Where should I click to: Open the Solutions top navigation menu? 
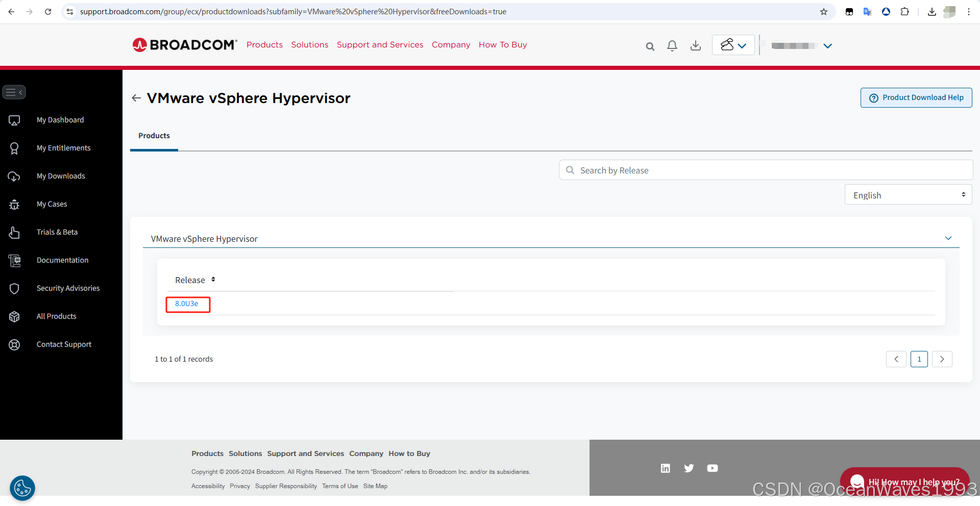pos(310,45)
